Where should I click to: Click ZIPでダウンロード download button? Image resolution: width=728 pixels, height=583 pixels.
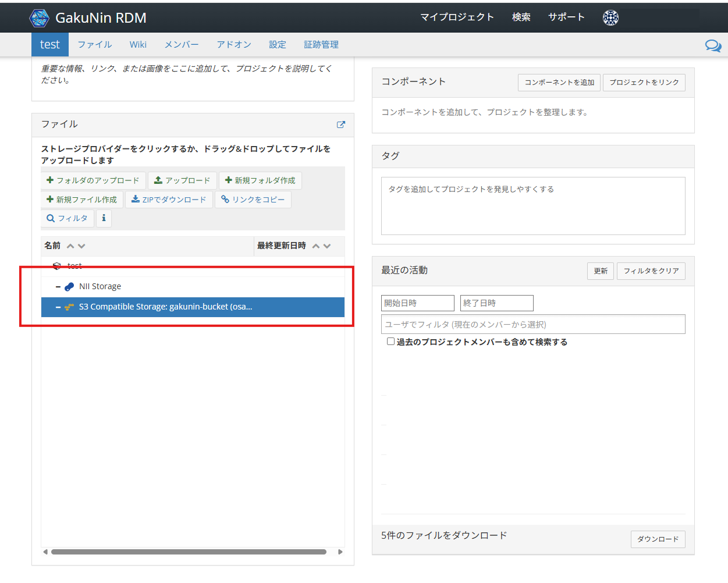pos(169,200)
